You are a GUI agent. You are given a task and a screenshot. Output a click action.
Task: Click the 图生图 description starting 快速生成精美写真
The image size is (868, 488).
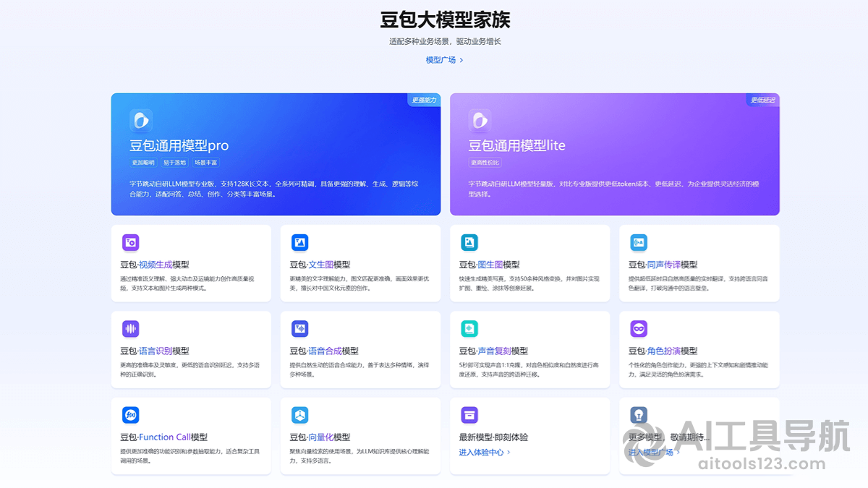[x=529, y=283]
